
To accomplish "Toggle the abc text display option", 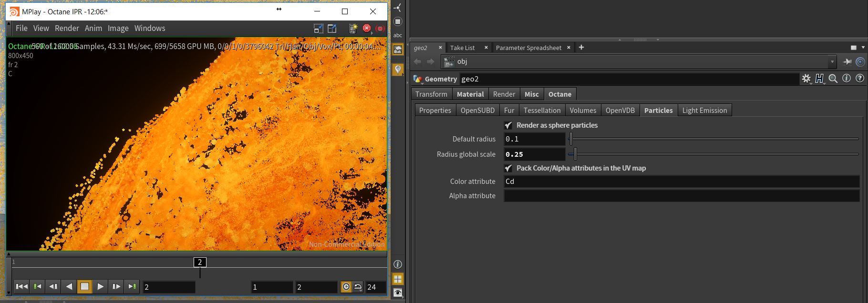I will pyautogui.click(x=398, y=35).
